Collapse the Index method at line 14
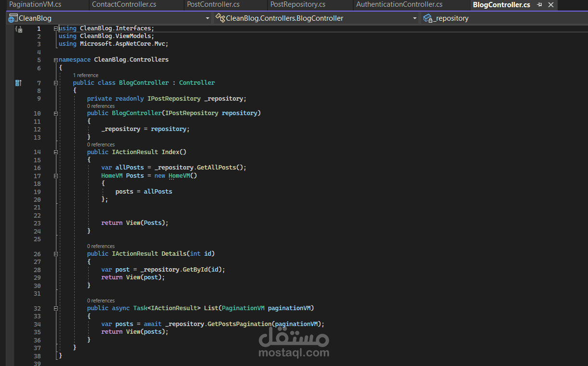This screenshot has height=366, width=588. coord(56,152)
